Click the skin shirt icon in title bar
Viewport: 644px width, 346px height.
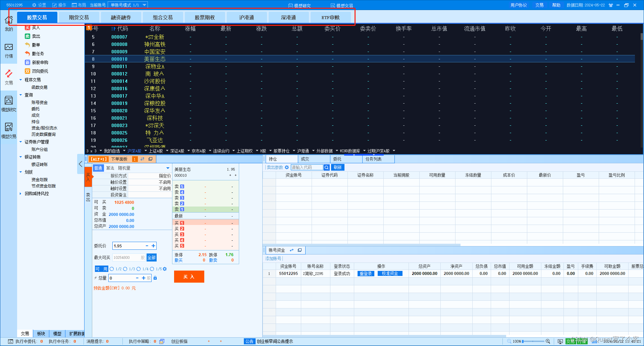(x=611, y=5)
